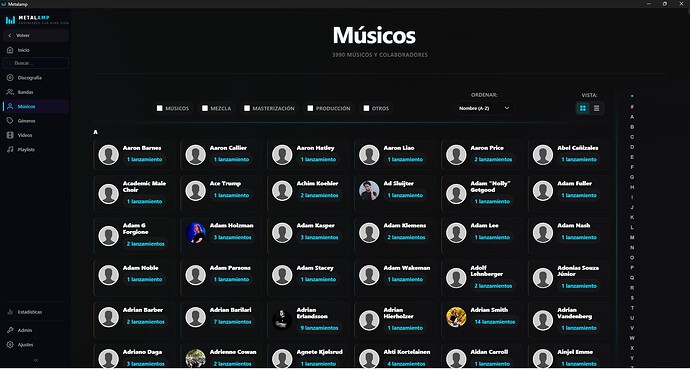Click Adam Parsons avatar icon
The height and width of the screenshot is (370, 690).
pyautogui.click(x=195, y=275)
